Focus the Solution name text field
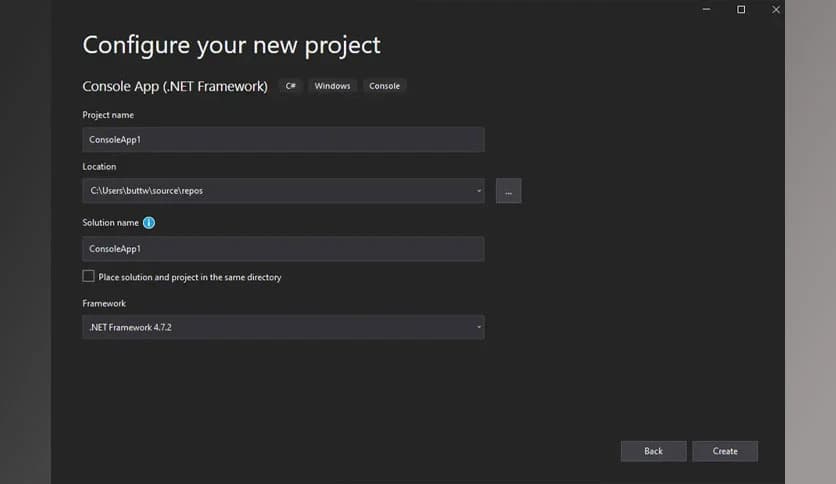The width and height of the screenshot is (836, 484). pyautogui.click(x=283, y=249)
